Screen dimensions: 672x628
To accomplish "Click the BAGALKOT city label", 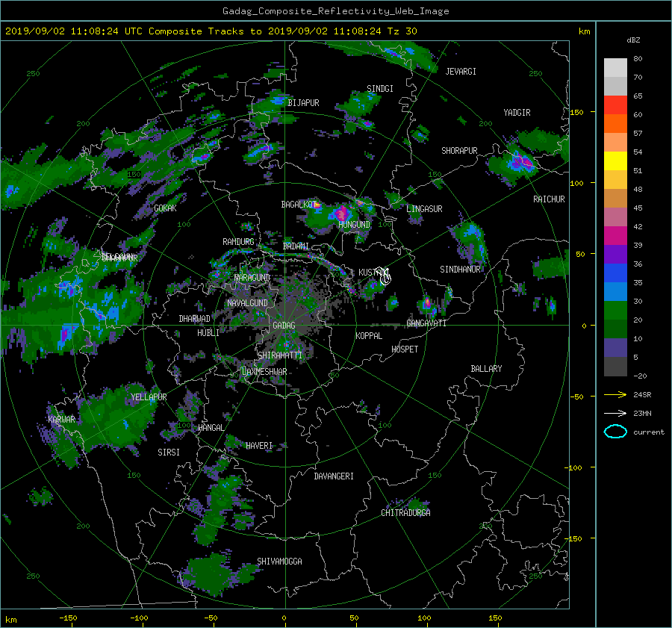I will [299, 205].
